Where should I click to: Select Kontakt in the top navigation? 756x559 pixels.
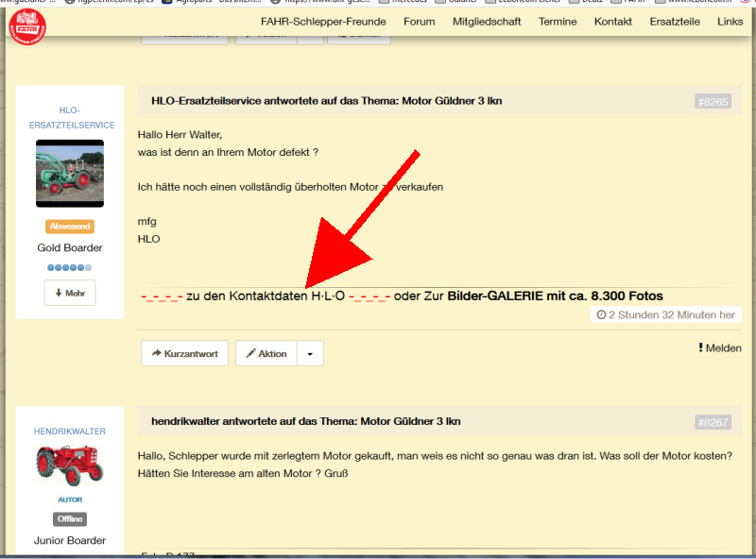click(613, 22)
